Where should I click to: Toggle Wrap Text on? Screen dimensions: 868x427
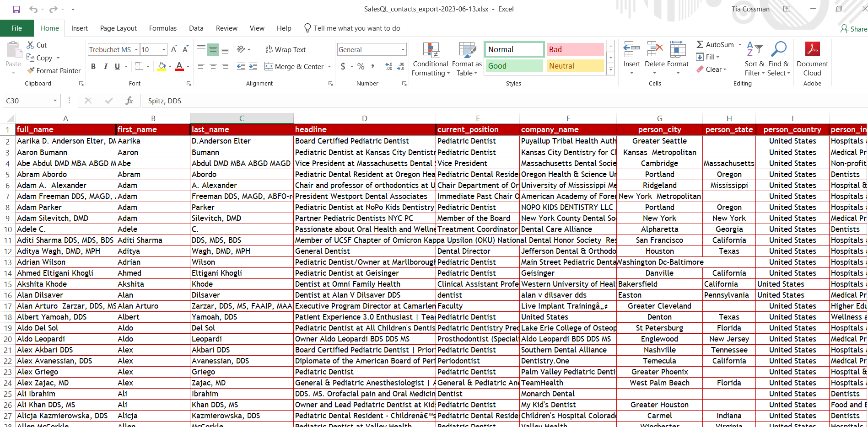286,49
